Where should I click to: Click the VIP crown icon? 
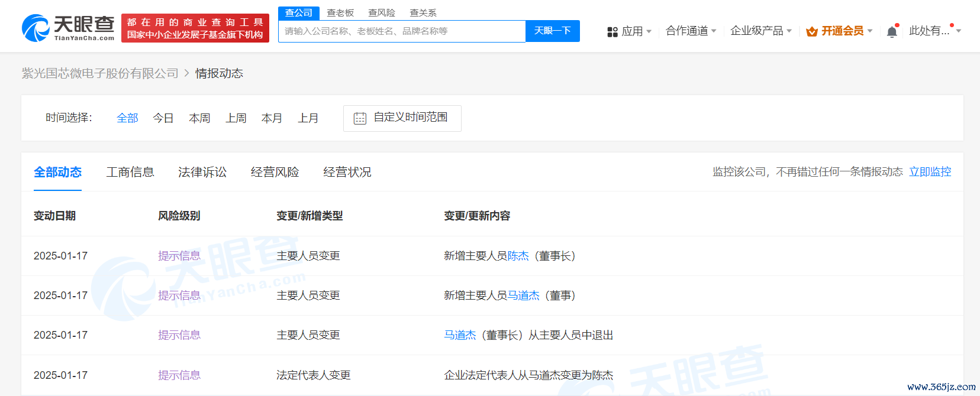pos(812,31)
